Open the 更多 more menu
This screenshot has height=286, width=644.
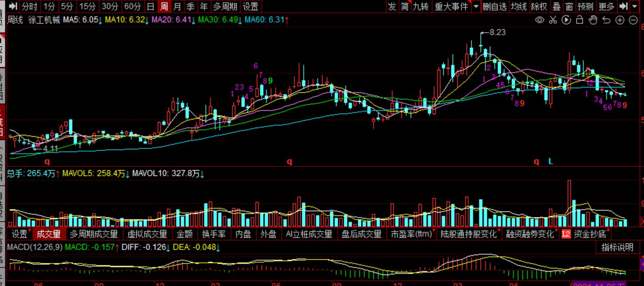click(x=606, y=6)
